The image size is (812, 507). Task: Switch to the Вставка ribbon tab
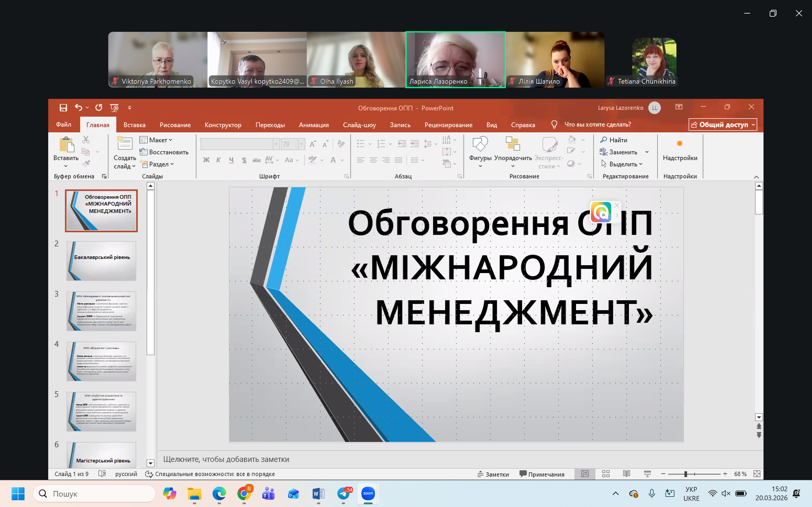click(x=134, y=125)
